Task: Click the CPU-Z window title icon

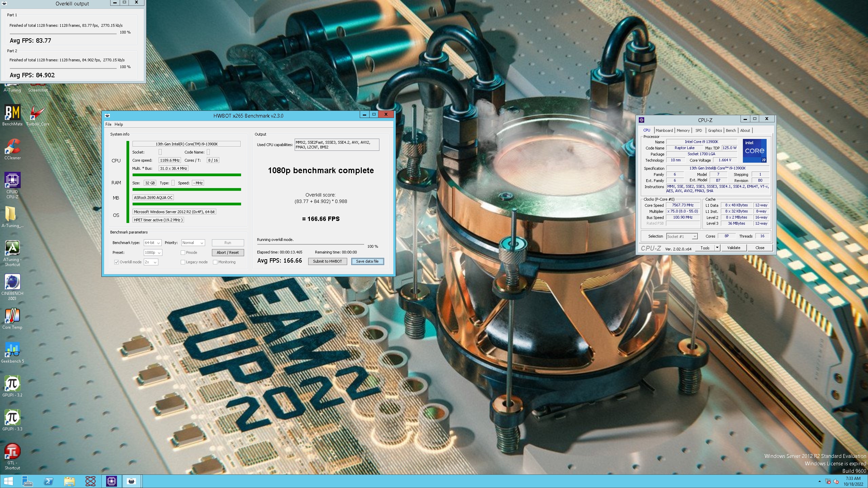Action: tap(642, 120)
